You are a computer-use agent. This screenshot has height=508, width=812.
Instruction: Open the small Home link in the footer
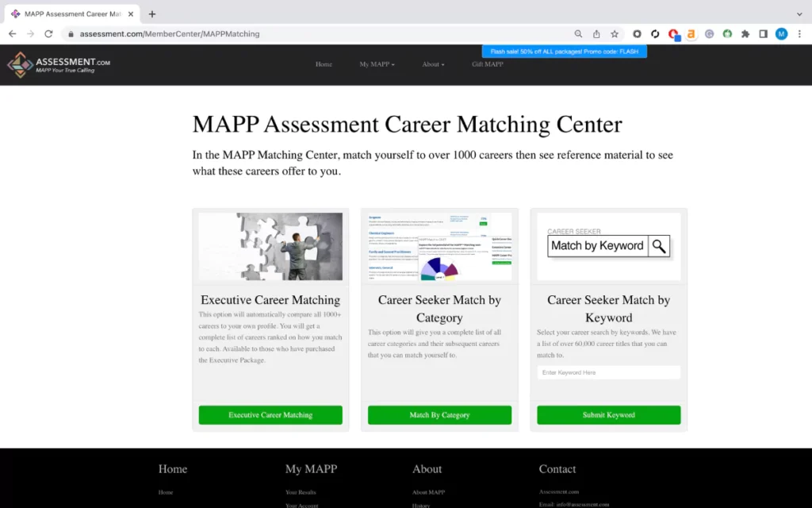pos(166,492)
